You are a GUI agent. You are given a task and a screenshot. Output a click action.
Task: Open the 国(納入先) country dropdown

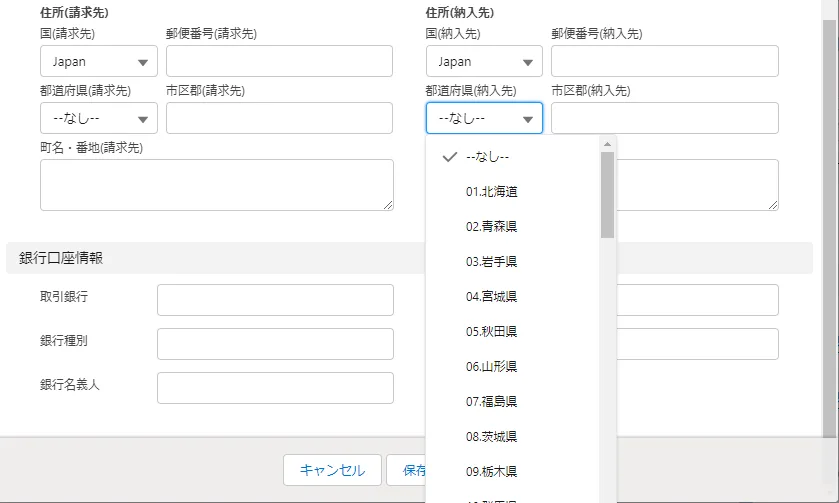pos(484,62)
